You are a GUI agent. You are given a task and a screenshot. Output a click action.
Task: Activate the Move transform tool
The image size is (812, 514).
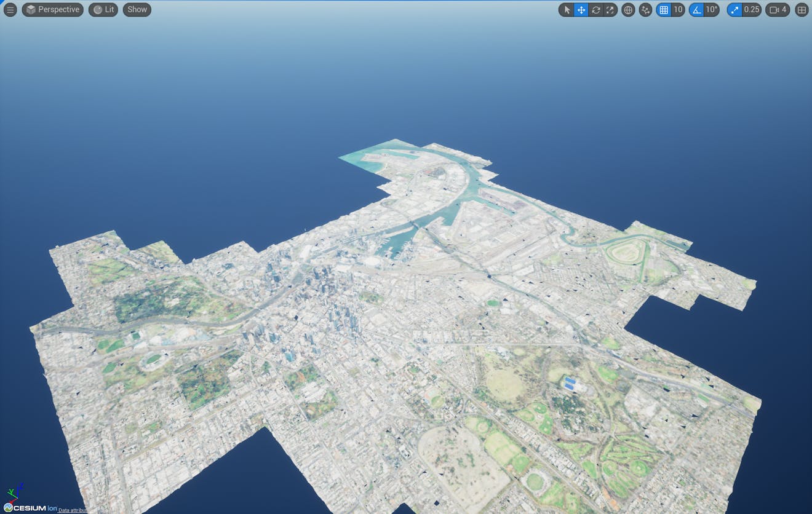[581, 9]
